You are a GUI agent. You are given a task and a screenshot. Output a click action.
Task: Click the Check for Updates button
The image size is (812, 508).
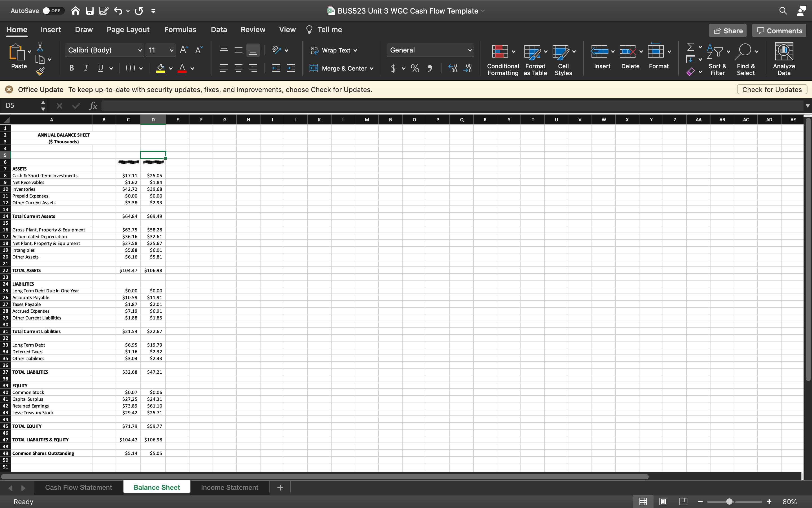(772, 90)
